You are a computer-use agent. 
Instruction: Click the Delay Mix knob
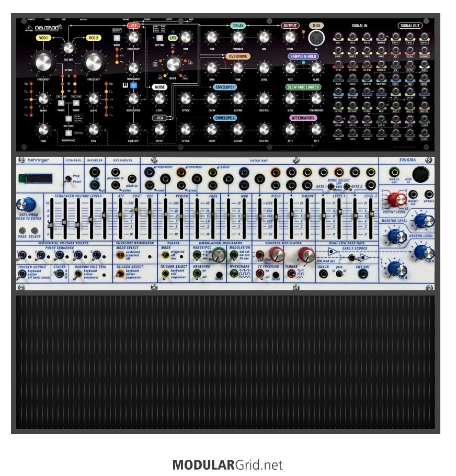264,38
